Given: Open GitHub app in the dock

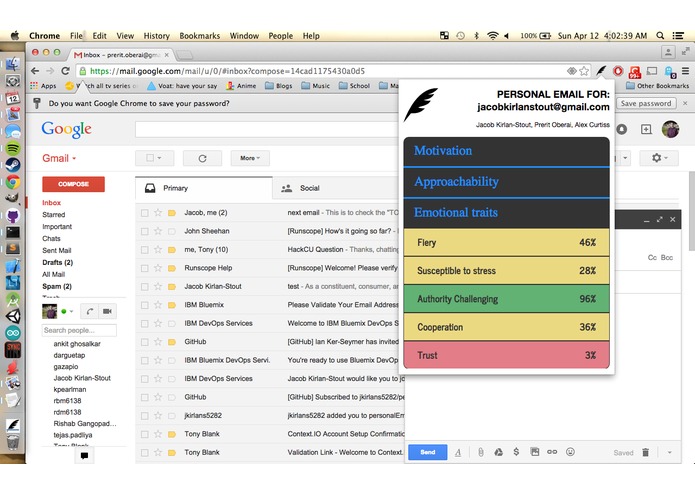Looking at the screenshot, I should coord(13,216).
